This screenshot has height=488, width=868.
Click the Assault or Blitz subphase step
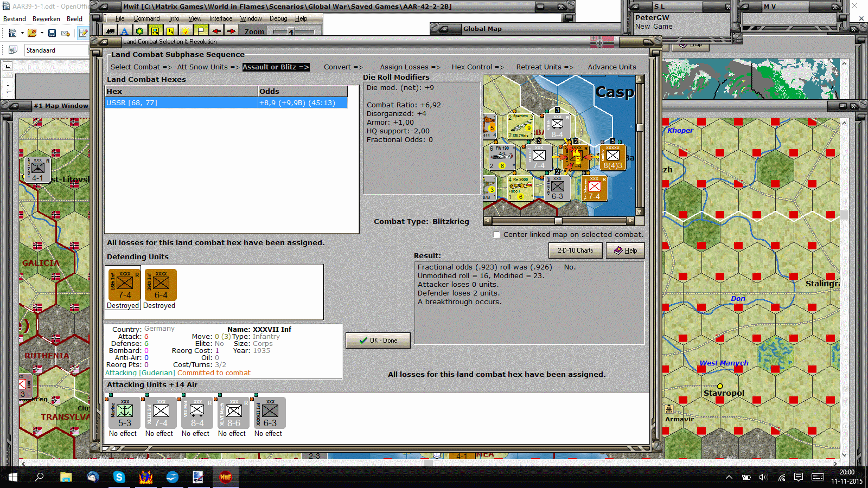[276, 67]
